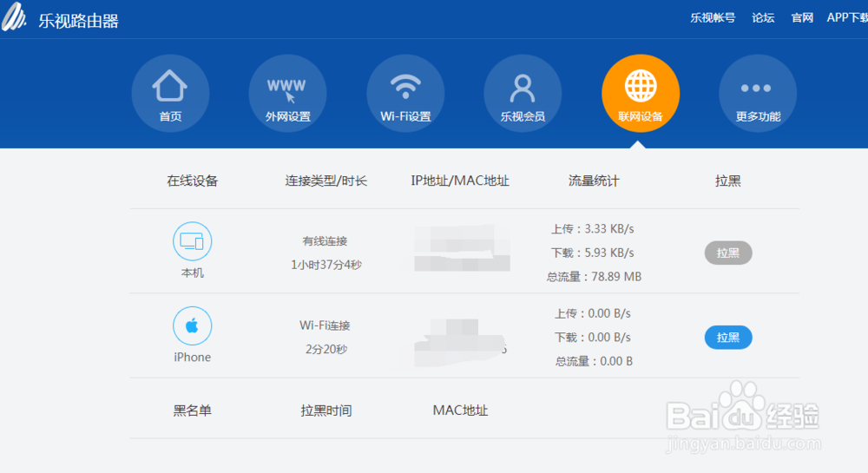Click 总流量：0.00 B value
Screen dimensions: 868x473
[594, 362]
